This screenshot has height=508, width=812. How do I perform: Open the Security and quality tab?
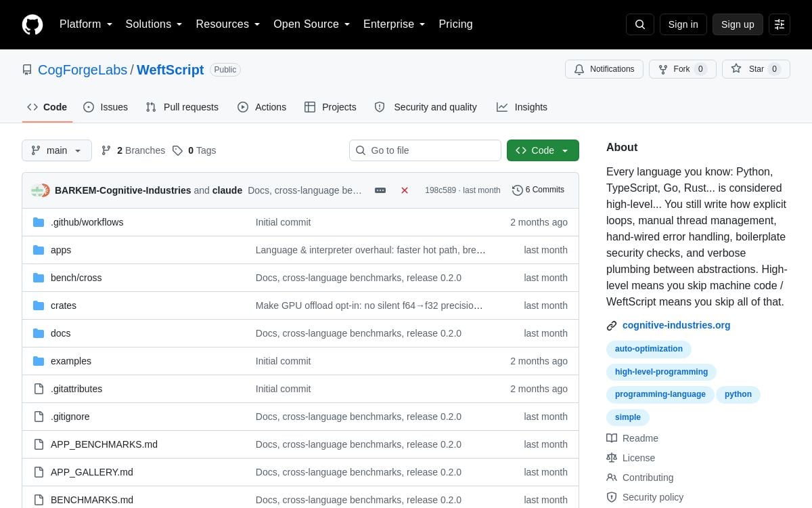coord(426,107)
